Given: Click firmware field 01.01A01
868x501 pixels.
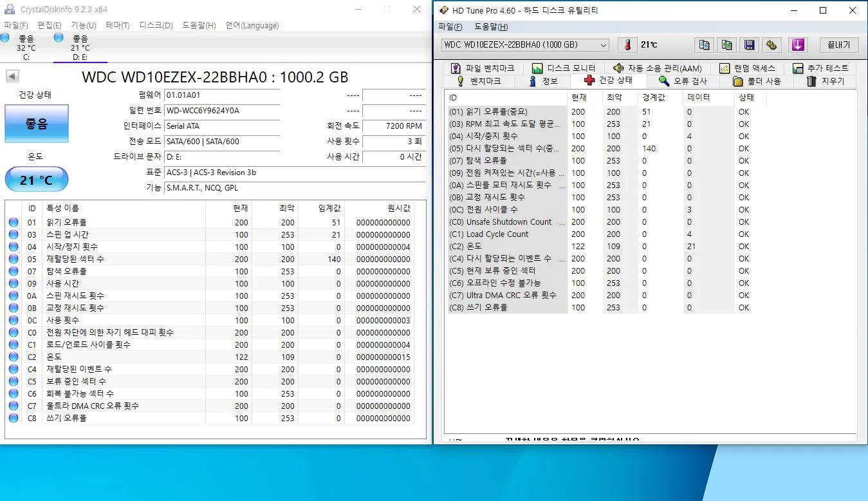Looking at the screenshot, I should point(221,95).
